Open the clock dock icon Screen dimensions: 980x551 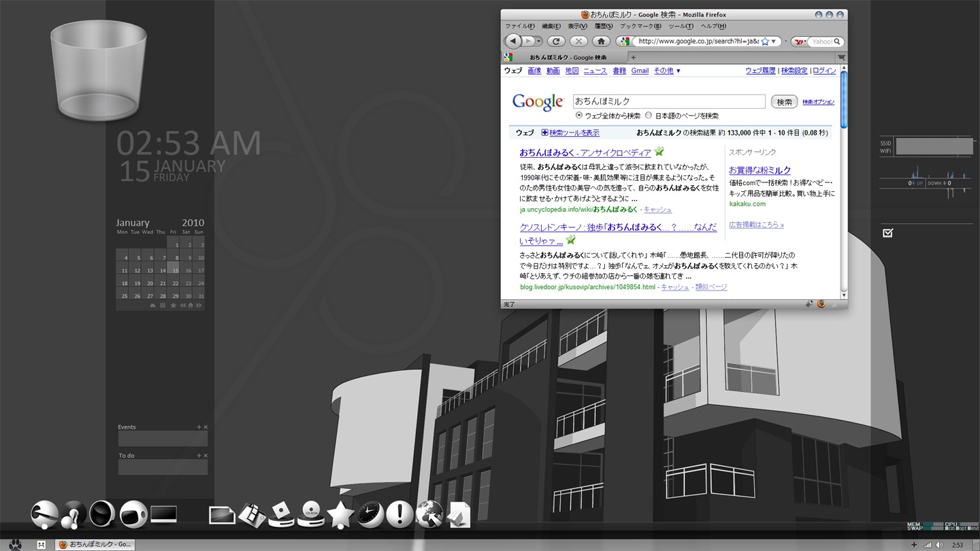coord(370,514)
